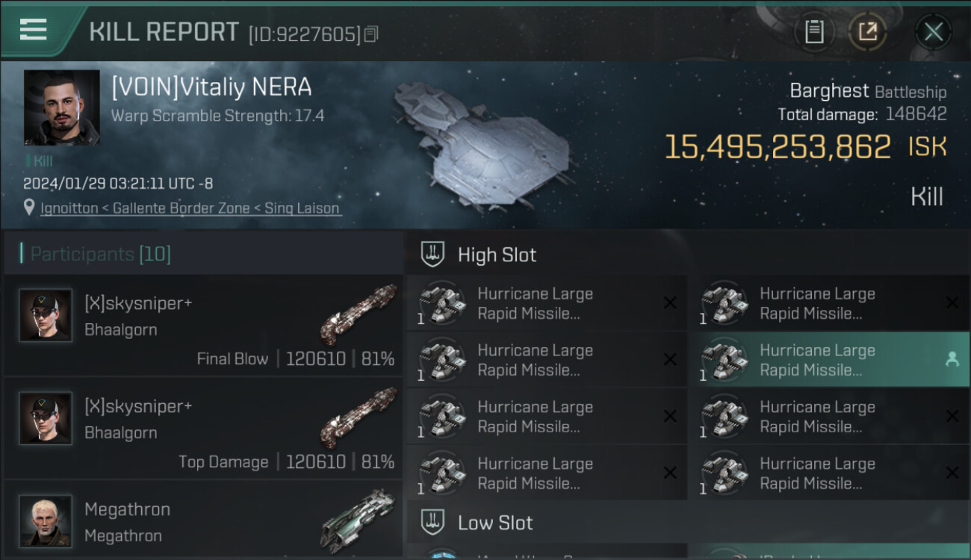
Task: Open the hamburger main menu
Action: (34, 31)
